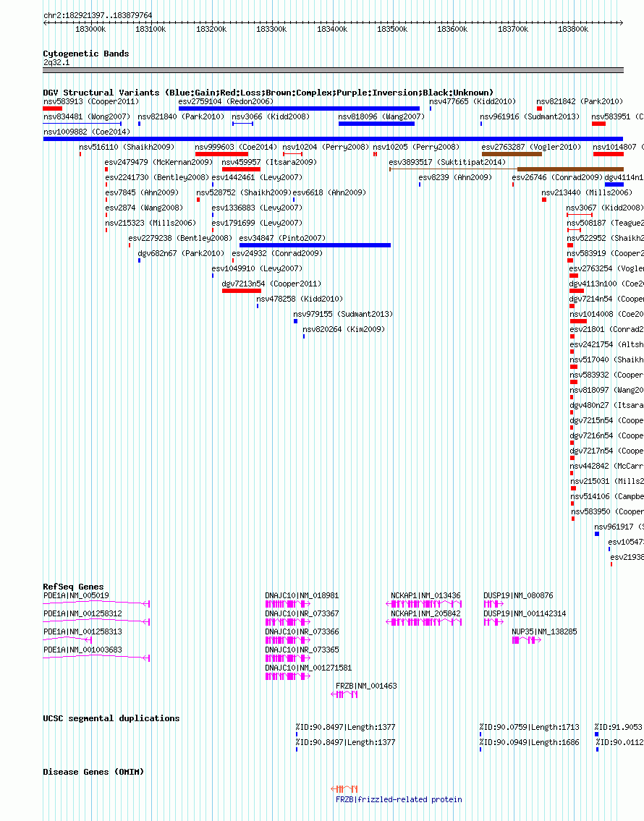Open the FRZB|frizzled-related protein OMIM link
Image resolution: width=644 pixels, height=821 pixels.
point(399,799)
